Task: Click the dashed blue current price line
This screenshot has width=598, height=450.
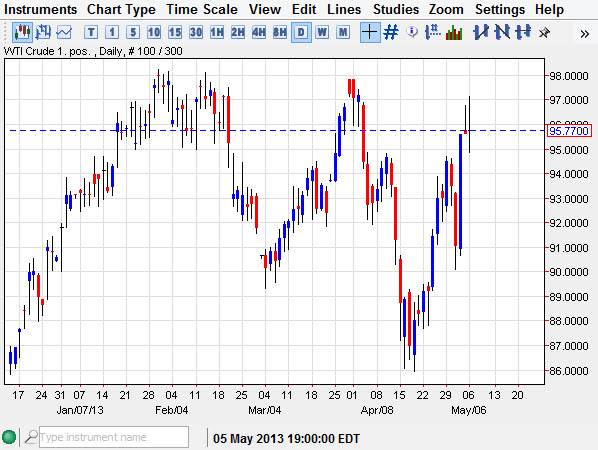Action: tap(277, 131)
